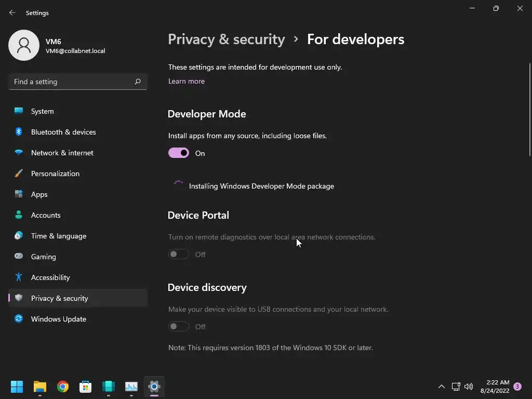Click the search magnifier icon
The width and height of the screenshot is (532, 399).
coord(138,82)
